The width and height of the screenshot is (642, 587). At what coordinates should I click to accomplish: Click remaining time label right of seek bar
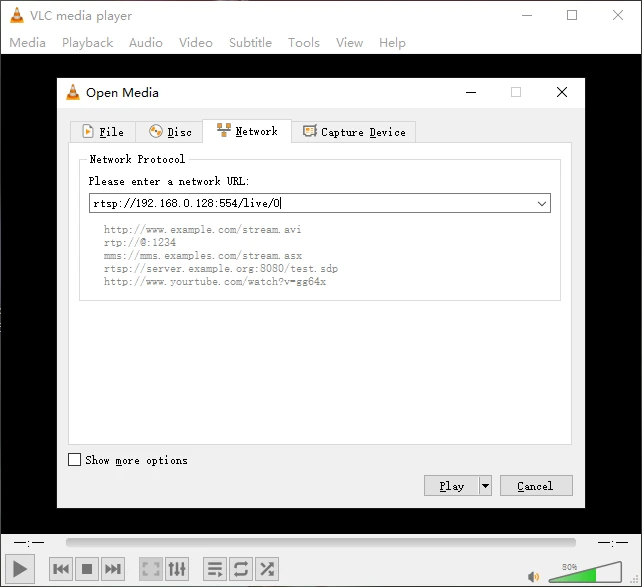pos(613,543)
